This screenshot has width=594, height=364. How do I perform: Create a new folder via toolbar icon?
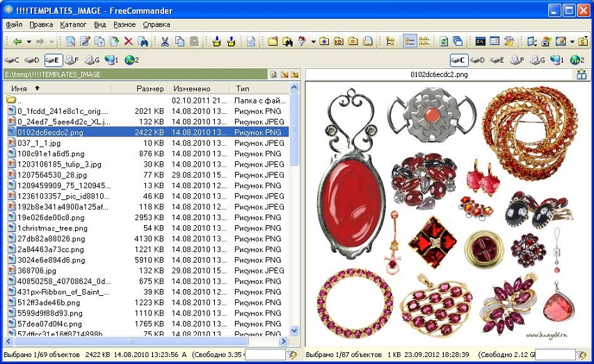(x=273, y=41)
